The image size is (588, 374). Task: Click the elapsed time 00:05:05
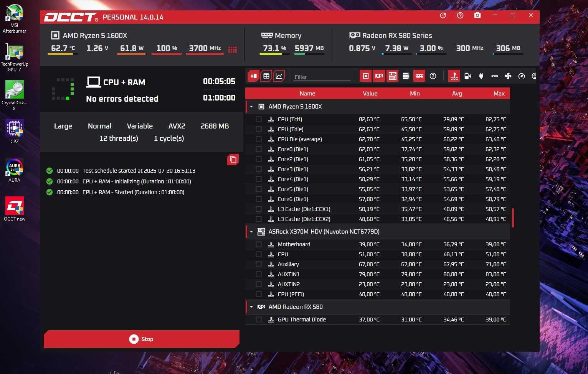click(219, 81)
